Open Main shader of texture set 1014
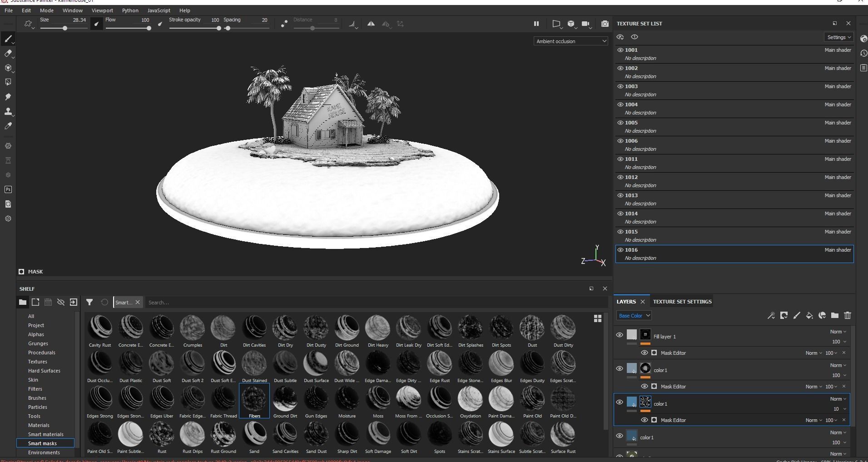868x462 pixels. click(x=838, y=214)
